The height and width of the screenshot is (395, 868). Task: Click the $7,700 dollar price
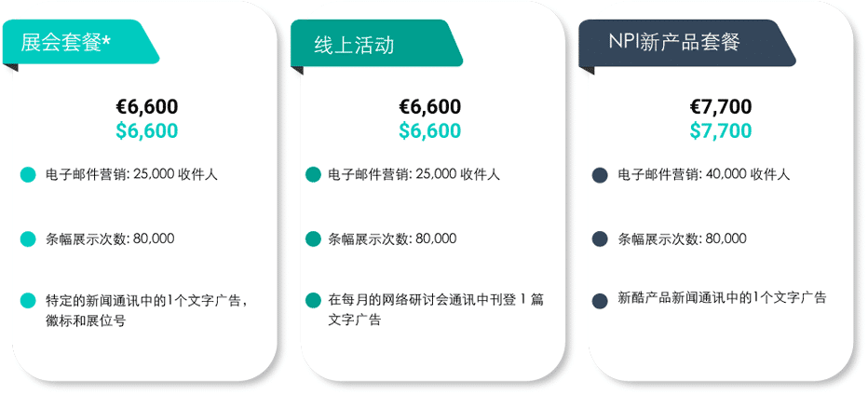pos(720,131)
